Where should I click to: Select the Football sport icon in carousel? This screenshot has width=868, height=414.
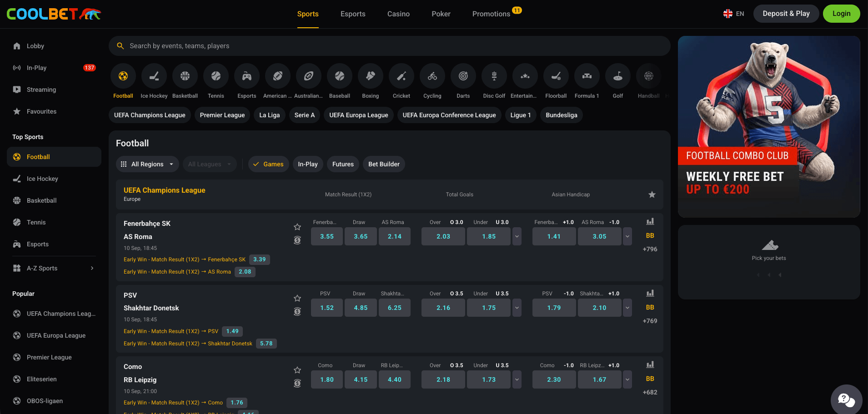coord(123,76)
